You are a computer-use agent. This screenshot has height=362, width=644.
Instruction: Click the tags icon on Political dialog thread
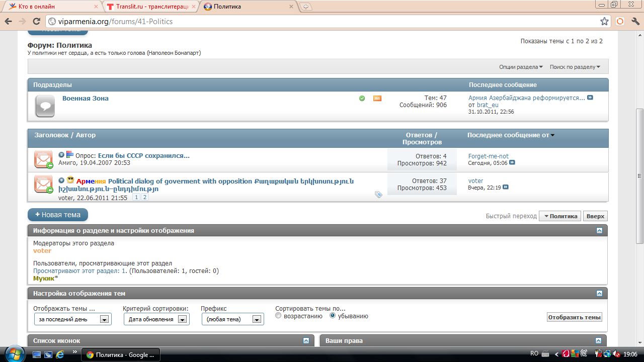[x=378, y=195]
